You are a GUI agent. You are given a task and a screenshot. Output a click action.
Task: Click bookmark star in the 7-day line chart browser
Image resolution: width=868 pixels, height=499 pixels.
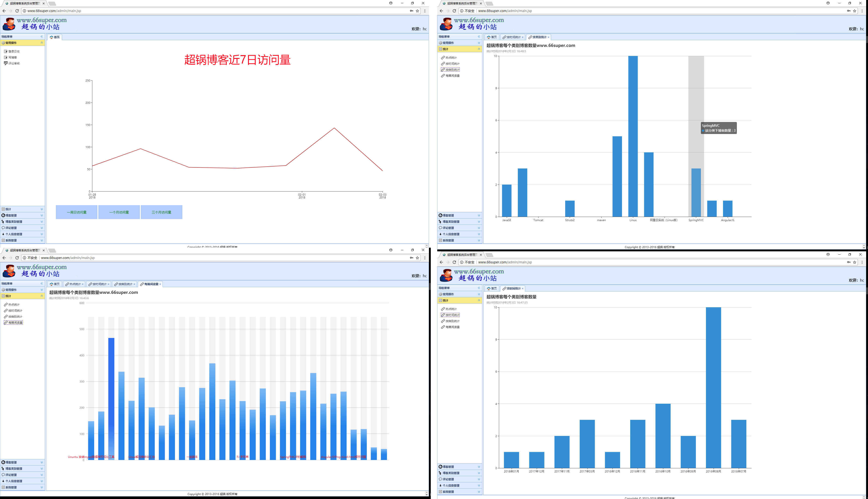[x=417, y=11]
